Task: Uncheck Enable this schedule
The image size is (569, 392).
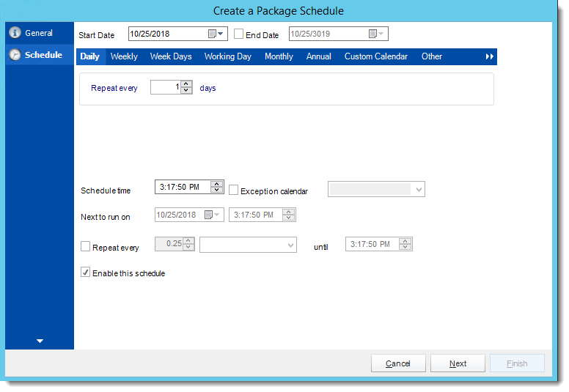Action: click(85, 273)
